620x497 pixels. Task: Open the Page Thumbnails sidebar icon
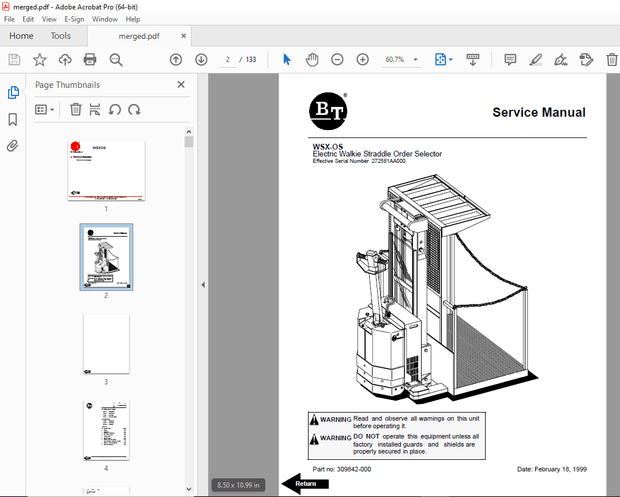(x=13, y=93)
